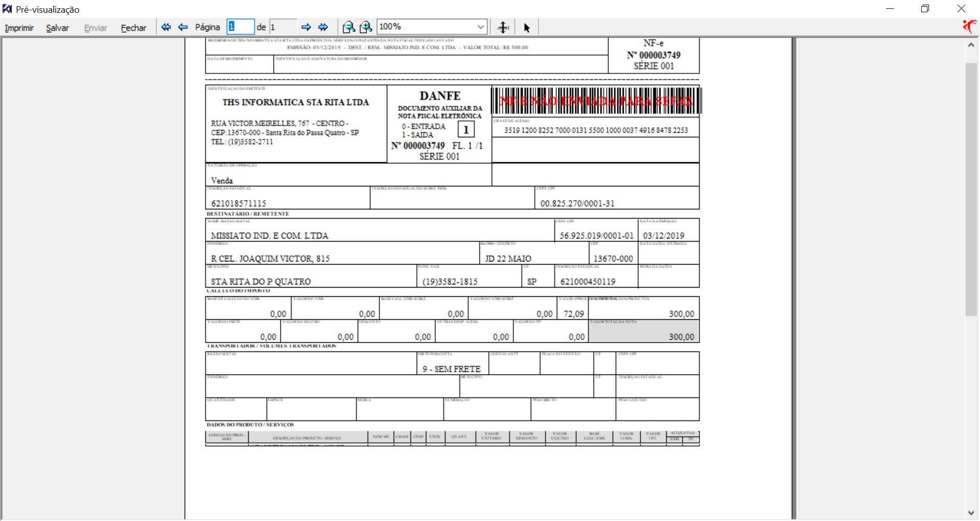Click the red logo icon at top right
Screen dimensions: 980x521
970,27
